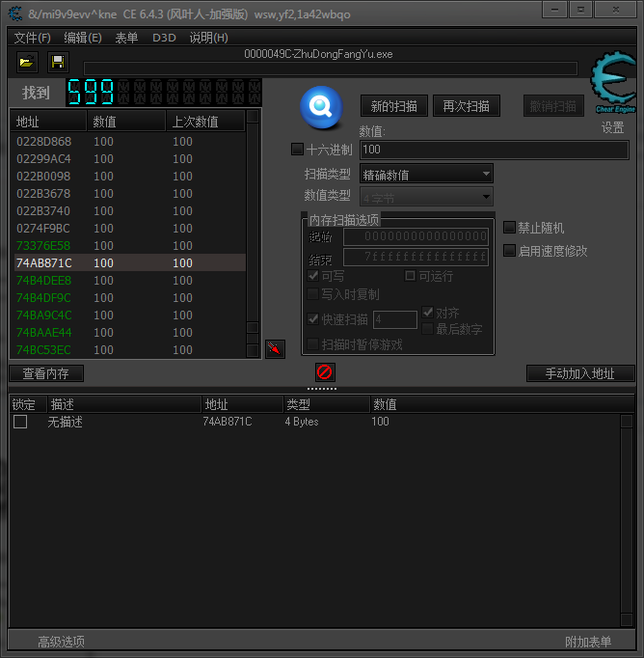This screenshot has height=658, width=644.
Task: Open 设置 settings link
Action: pos(612,127)
